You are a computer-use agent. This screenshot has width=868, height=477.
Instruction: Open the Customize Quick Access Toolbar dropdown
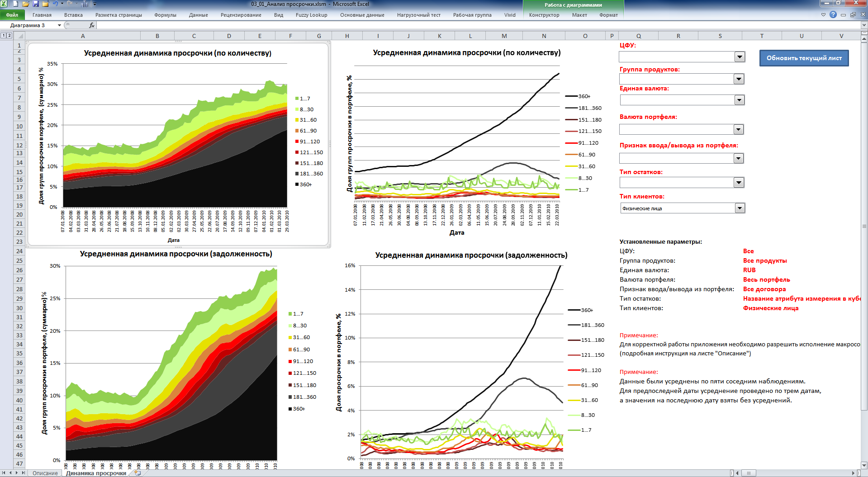[x=95, y=4]
